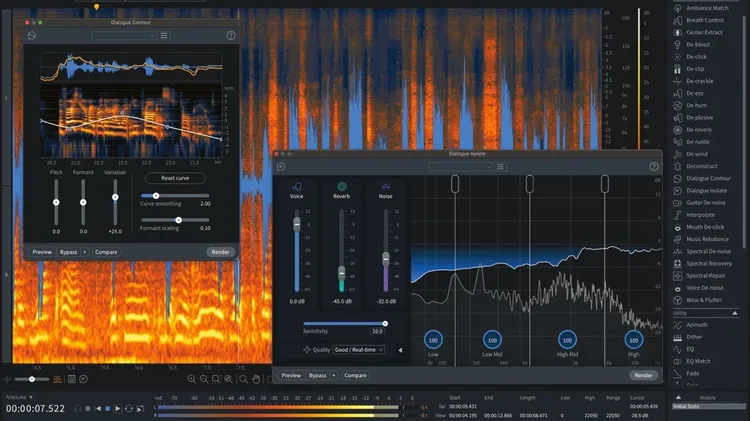The image size is (750, 421).
Task: Click zoom out icon below spectrogram
Action: (204, 379)
